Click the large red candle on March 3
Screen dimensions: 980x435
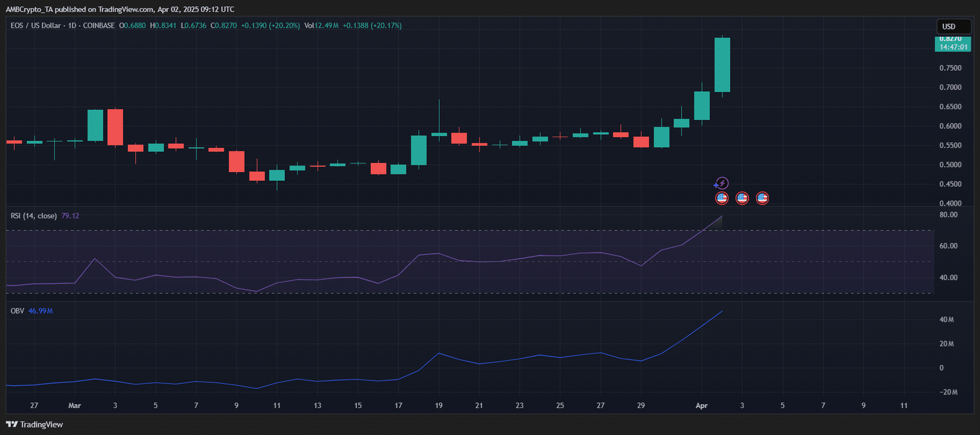115,127
